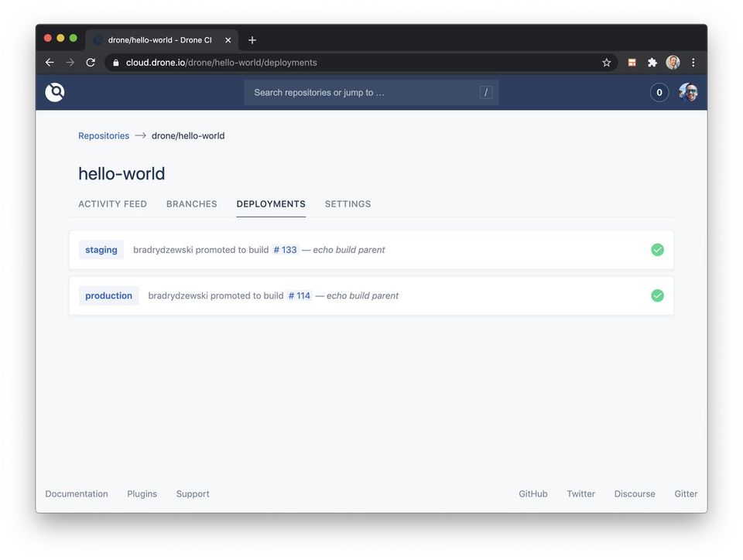Click the yellow macOS minimize button
This screenshot has height=560, width=743.
click(x=60, y=38)
